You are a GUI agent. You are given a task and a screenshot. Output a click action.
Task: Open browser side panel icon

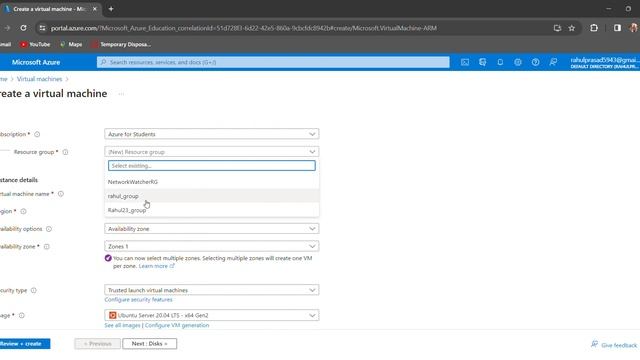coord(617,28)
